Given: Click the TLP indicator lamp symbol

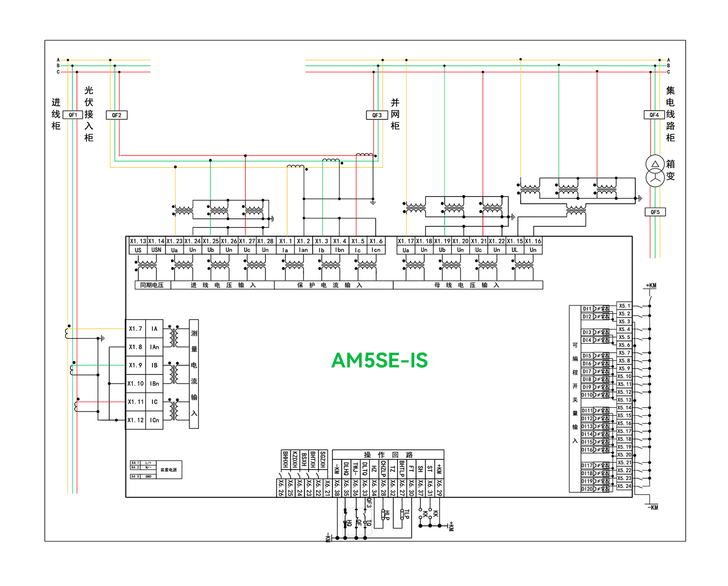Looking at the screenshot, I should pos(402,515).
